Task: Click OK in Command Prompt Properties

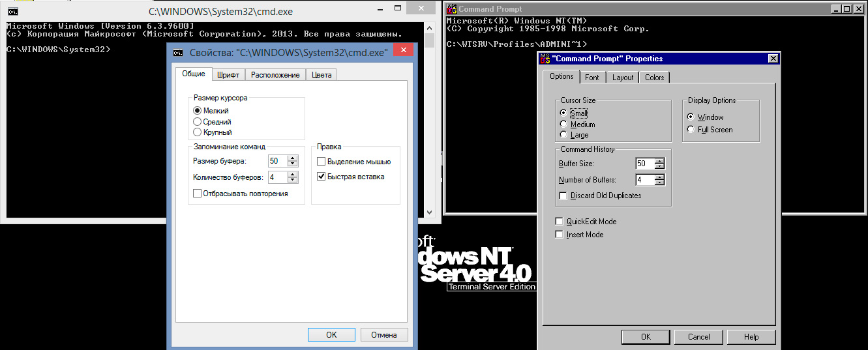Action: pos(646,337)
